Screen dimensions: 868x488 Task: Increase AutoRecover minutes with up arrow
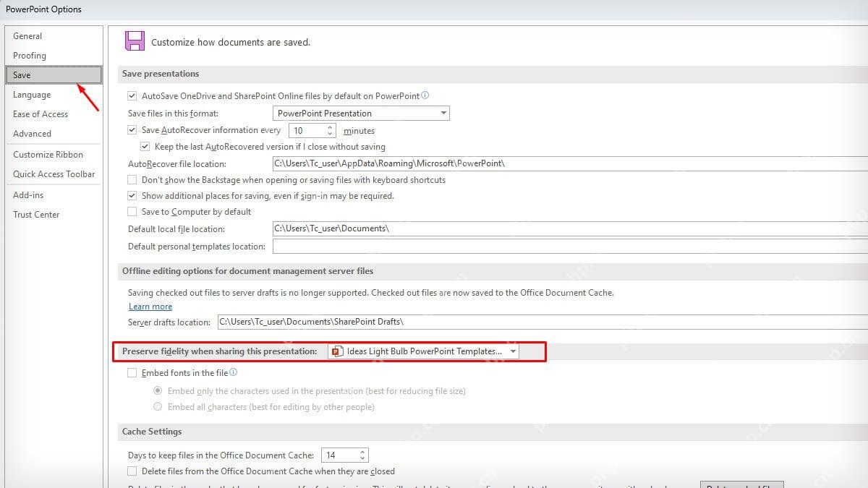(x=331, y=127)
